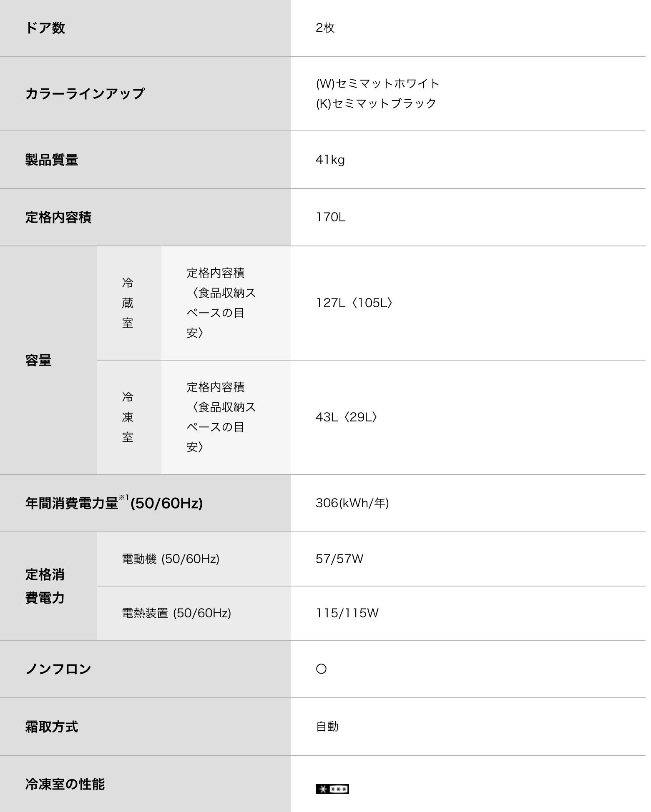The image size is (651, 812).
Task: Click the 電動機 (50/60Hz) label
Action: (171, 559)
